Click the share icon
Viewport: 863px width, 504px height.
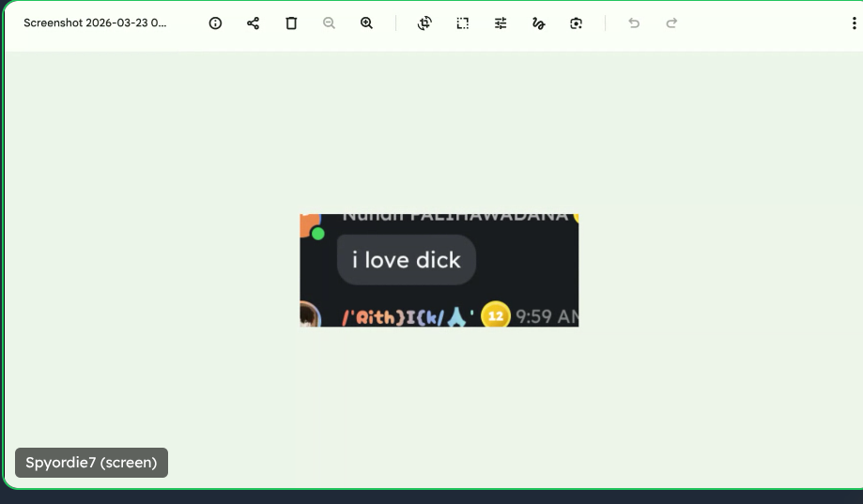tap(254, 23)
